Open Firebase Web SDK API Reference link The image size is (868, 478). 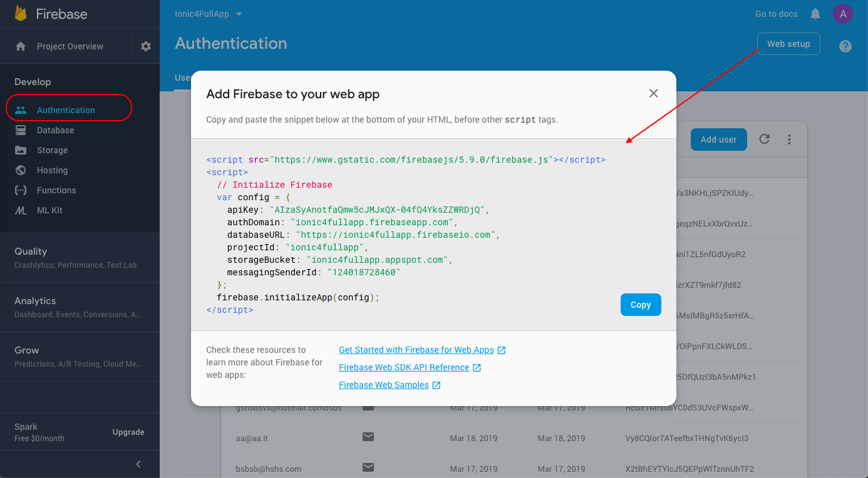pyautogui.click(x=404, y=368)
